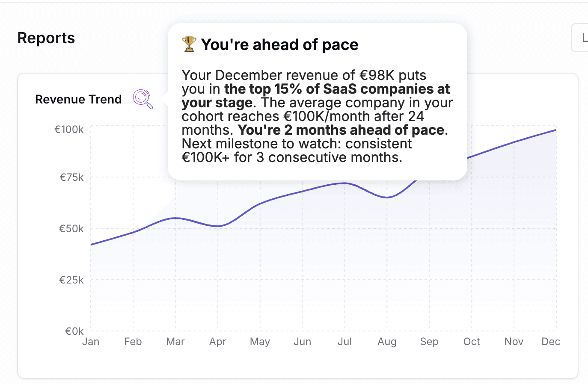Click the Dec label on the x-axis
The width and height of the screenshot is (588, 384).
click(551, 341)
